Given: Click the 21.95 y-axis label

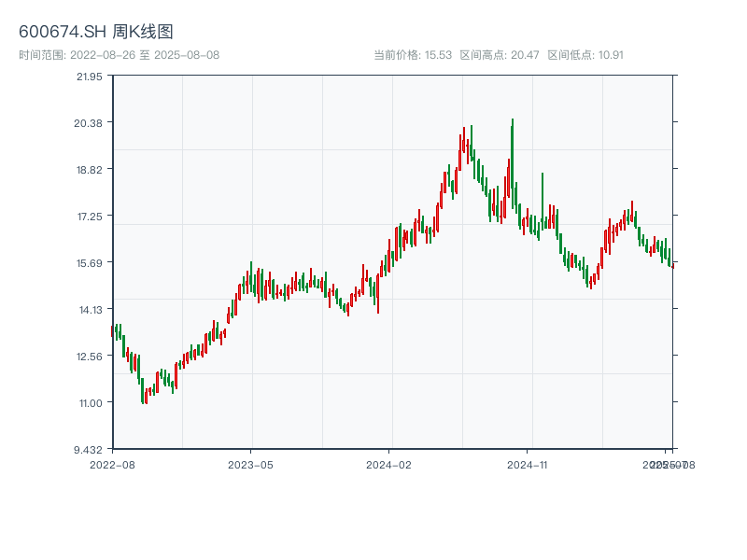Looking at the screenshot, I should [90, 77].
